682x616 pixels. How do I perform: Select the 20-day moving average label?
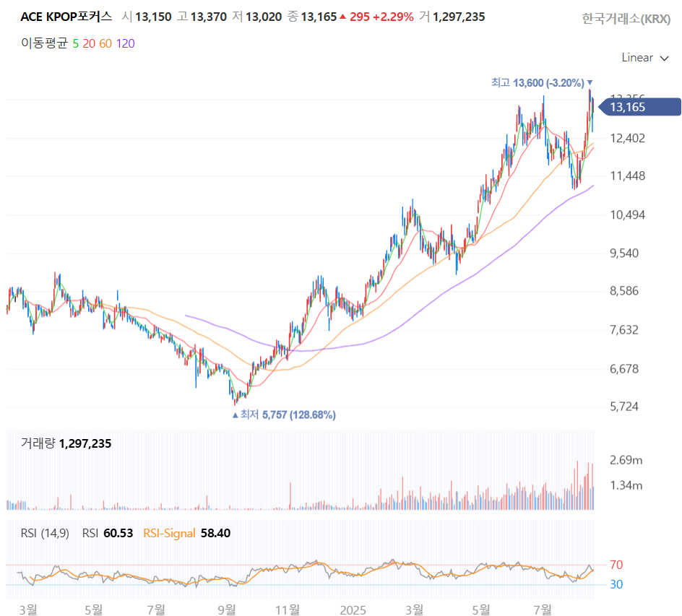coord(89,43)
